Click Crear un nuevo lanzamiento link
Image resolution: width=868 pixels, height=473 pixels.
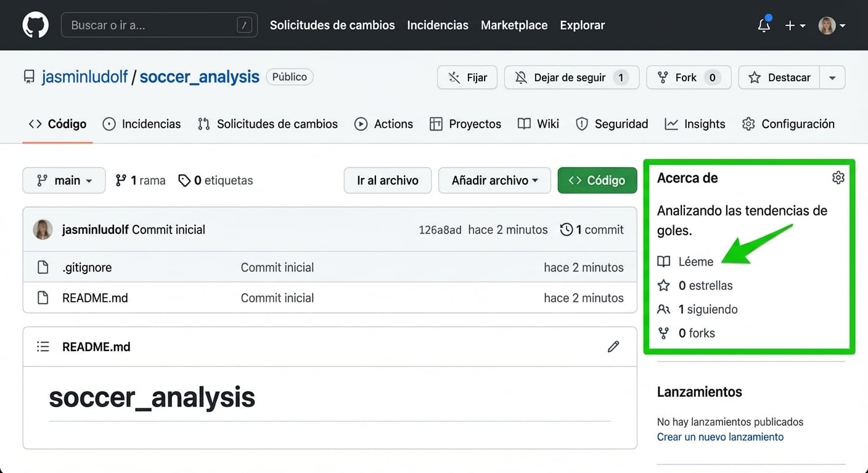click(x=720, y=437)
